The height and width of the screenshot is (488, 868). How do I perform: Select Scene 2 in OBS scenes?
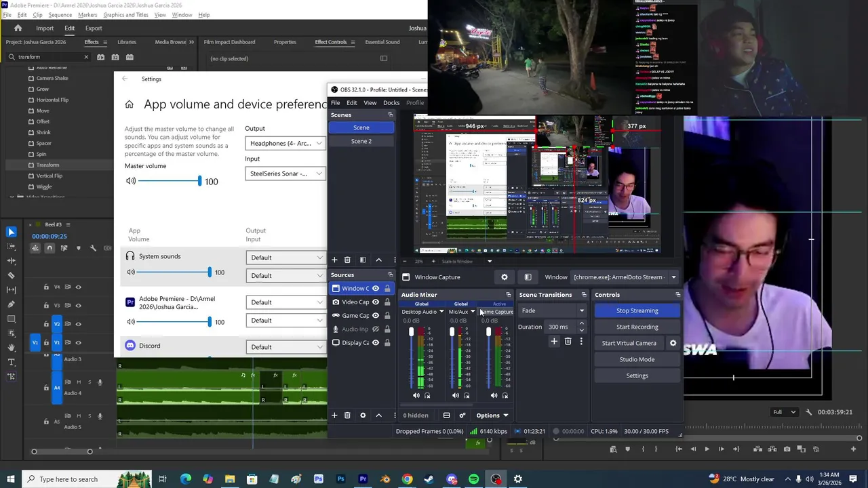361,141
